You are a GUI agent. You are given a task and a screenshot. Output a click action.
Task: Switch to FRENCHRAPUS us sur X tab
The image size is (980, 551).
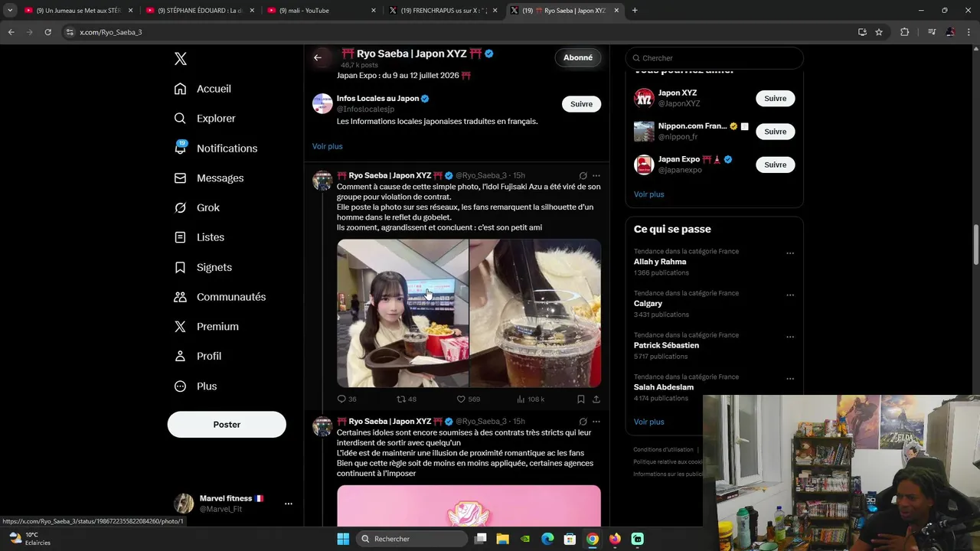pos(443,11)
